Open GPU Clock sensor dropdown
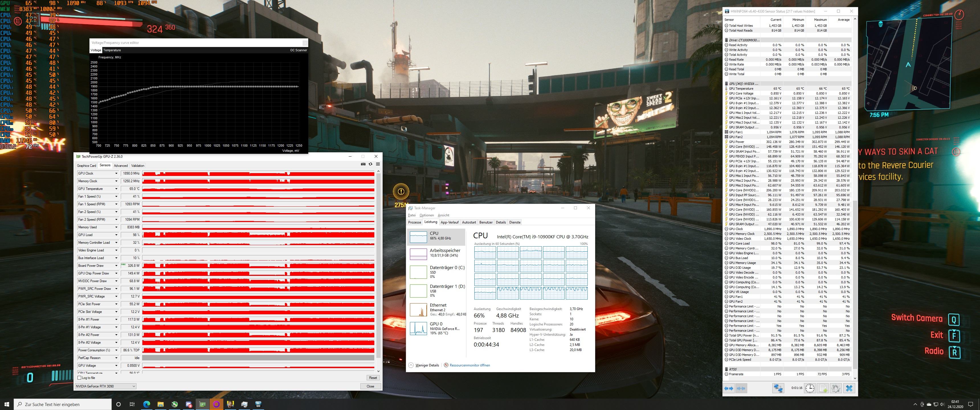The width and height of the screenshot is (980, 410). coord(116,173)
